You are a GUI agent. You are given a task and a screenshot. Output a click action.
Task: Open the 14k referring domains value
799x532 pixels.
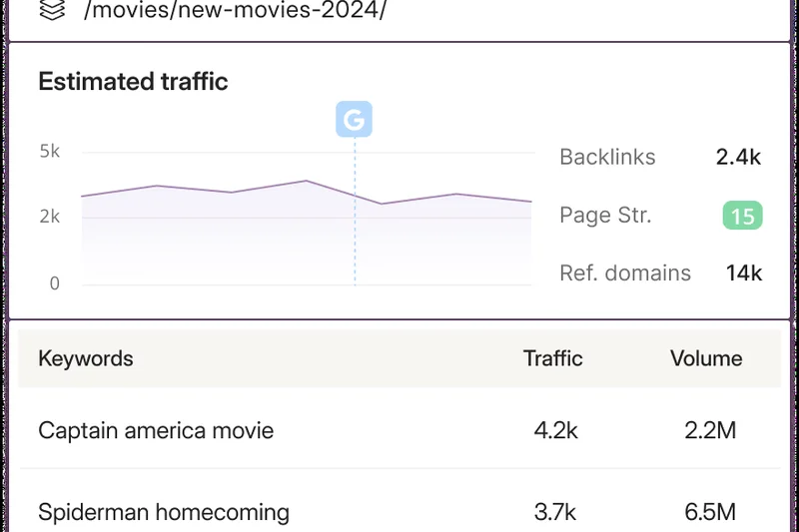tap(743, 272)
